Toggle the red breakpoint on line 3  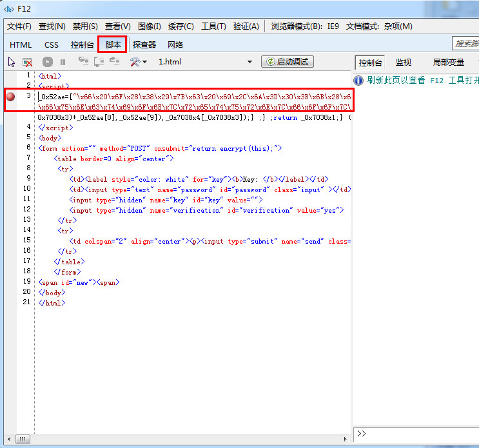click(11, 97)
